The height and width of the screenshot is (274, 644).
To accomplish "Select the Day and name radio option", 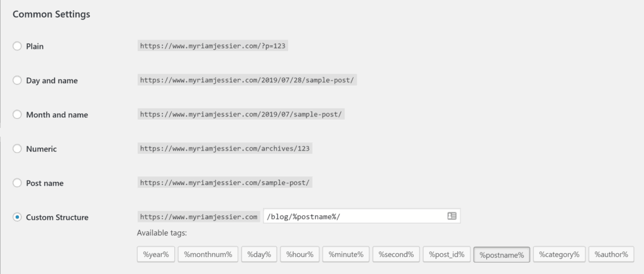I will coord(17,80).
